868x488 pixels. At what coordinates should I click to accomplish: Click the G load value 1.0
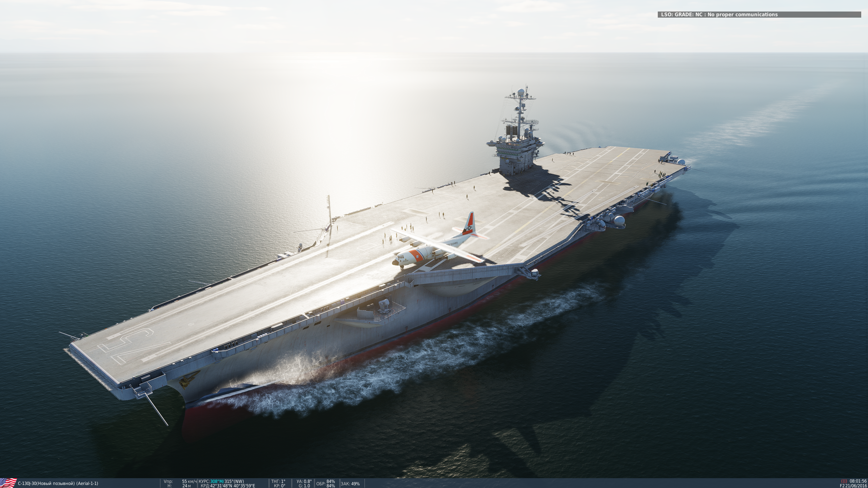click(307, 486)
